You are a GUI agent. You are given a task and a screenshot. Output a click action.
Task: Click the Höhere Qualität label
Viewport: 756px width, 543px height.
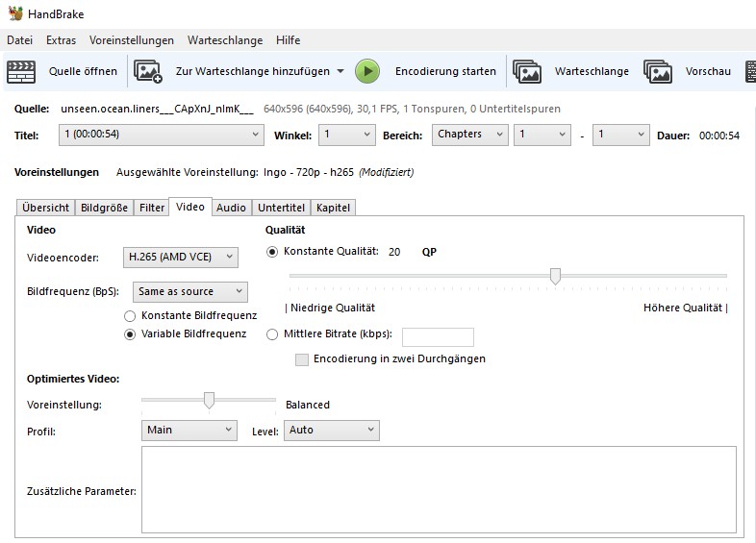(685, 308)
